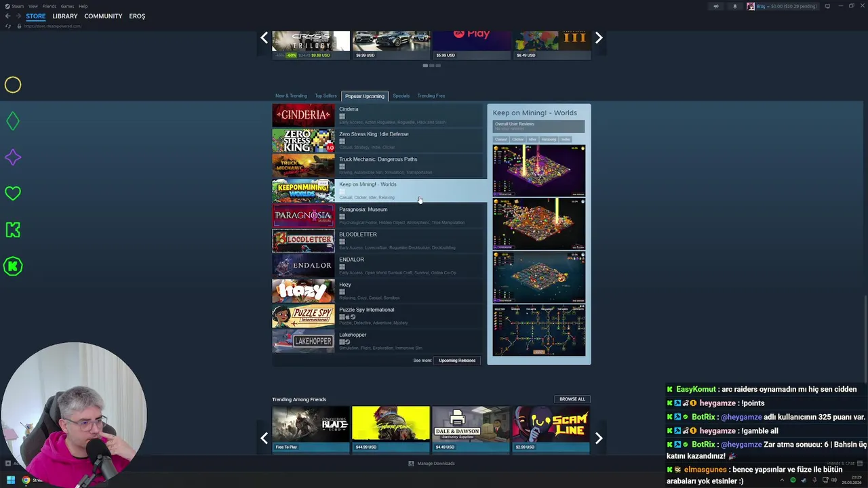
Task: Click the Casual tag in preview panel
Action: (500, 139)
